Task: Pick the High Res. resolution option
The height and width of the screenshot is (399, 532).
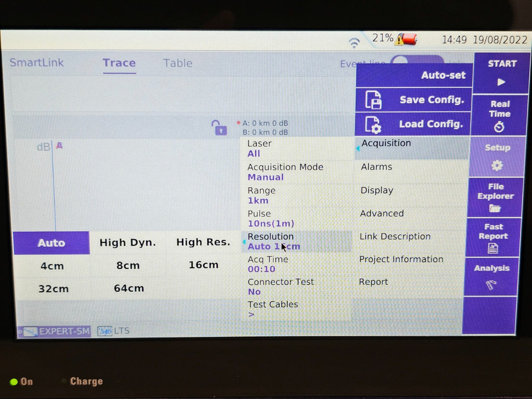Action: click(203, 243)
